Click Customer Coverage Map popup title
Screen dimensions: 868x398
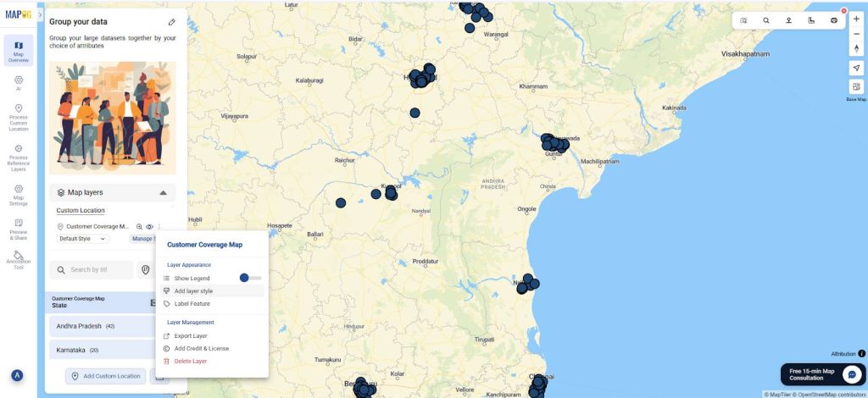[204, 245]
